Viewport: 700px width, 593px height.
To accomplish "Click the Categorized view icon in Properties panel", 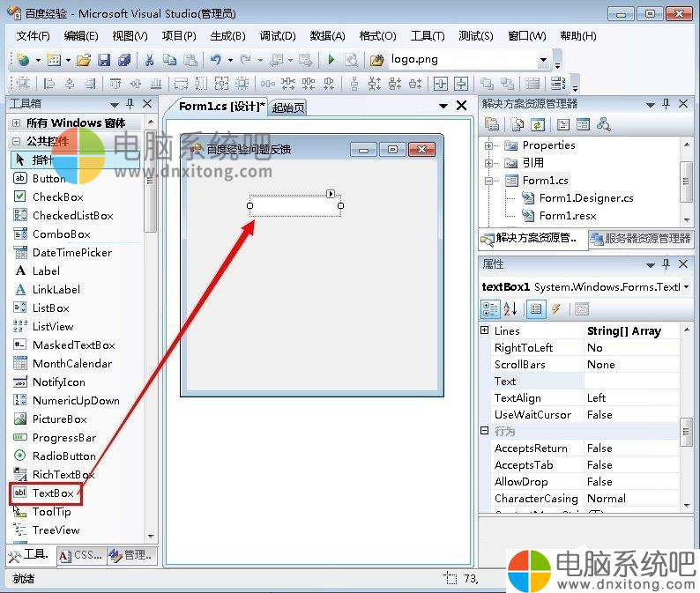I will [x=490, y=308].
